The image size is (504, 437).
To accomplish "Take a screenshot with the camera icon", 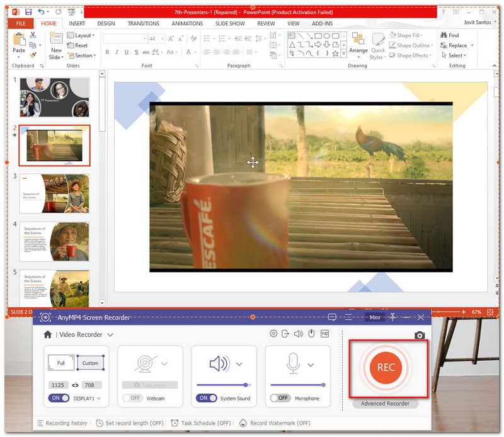I will pyautogui.click(x=420, y=335).
